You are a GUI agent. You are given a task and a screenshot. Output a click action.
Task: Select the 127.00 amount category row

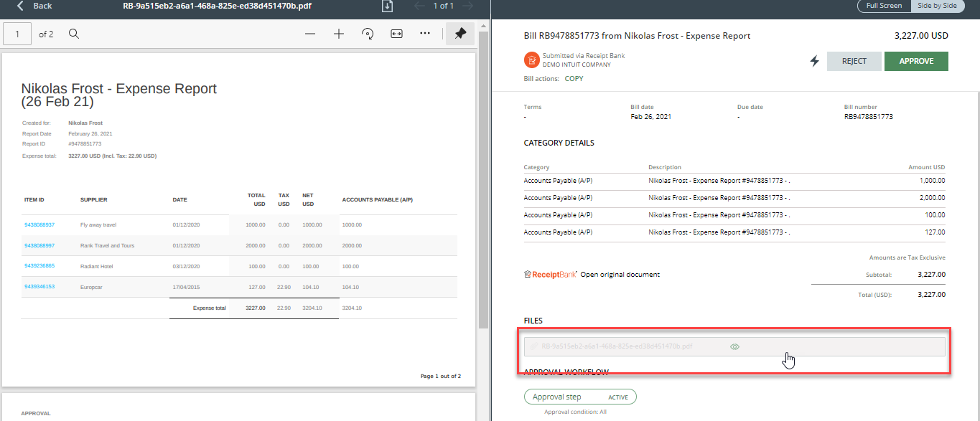point(734,232)
